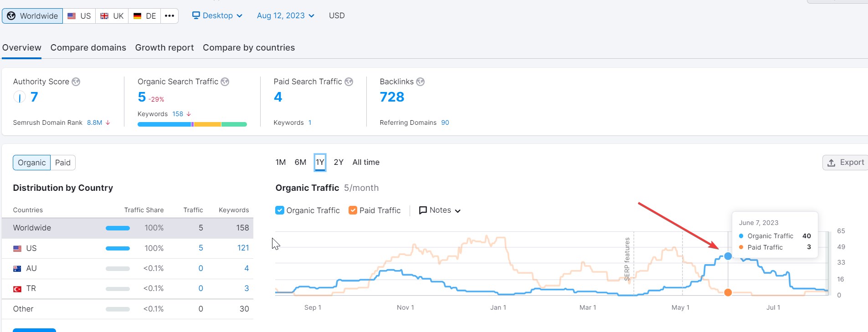Click the globe icon next to Authority Score
The height and width of the screenshot is (332, 868).
[76, 82]
